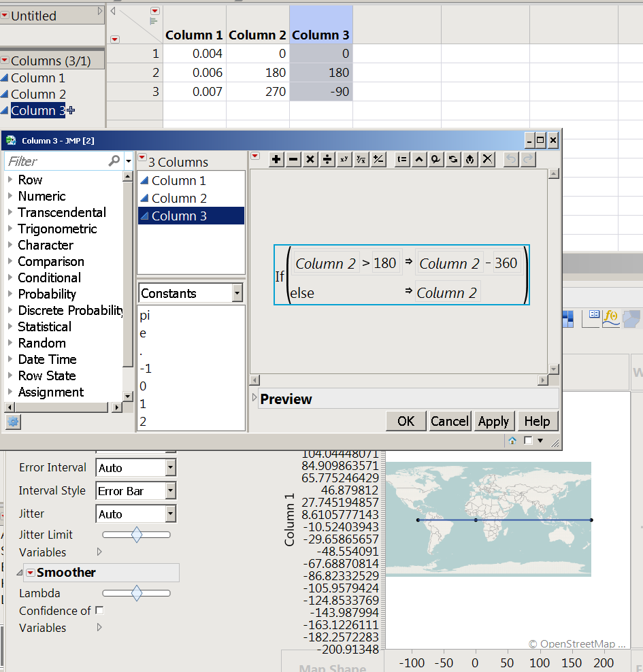
Task: Toggle the checkbox beside the home icon
Action: click(x=528, y=441)
